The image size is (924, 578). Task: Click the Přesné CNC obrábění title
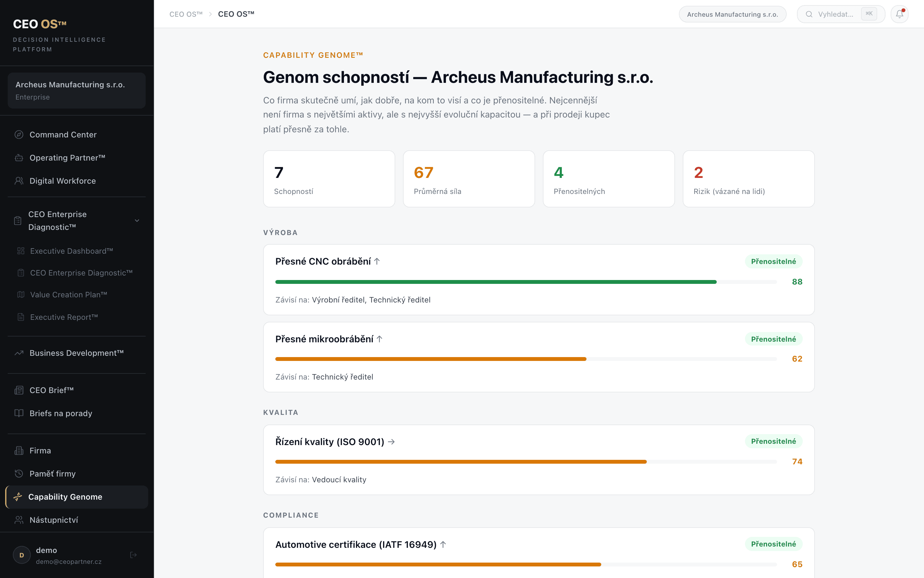tap(323, 261)
